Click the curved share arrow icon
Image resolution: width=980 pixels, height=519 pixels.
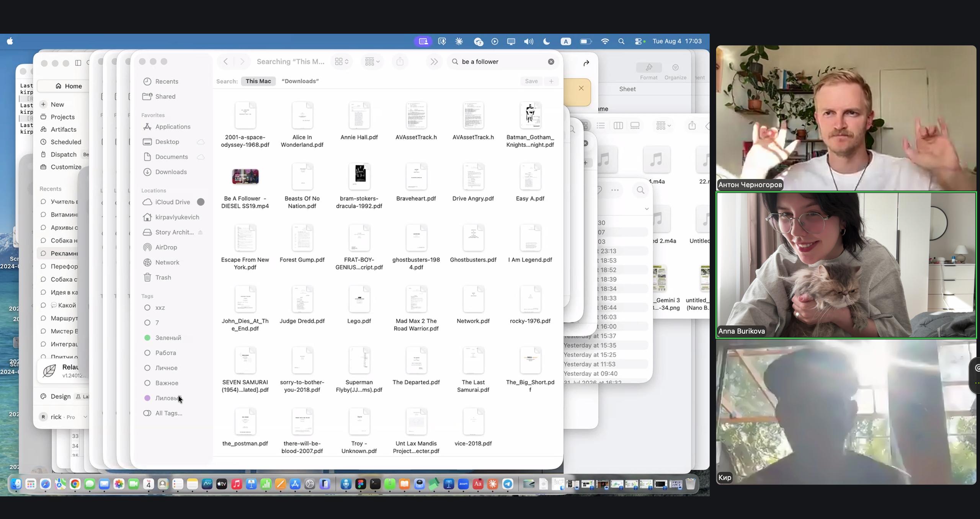(586, 63)
